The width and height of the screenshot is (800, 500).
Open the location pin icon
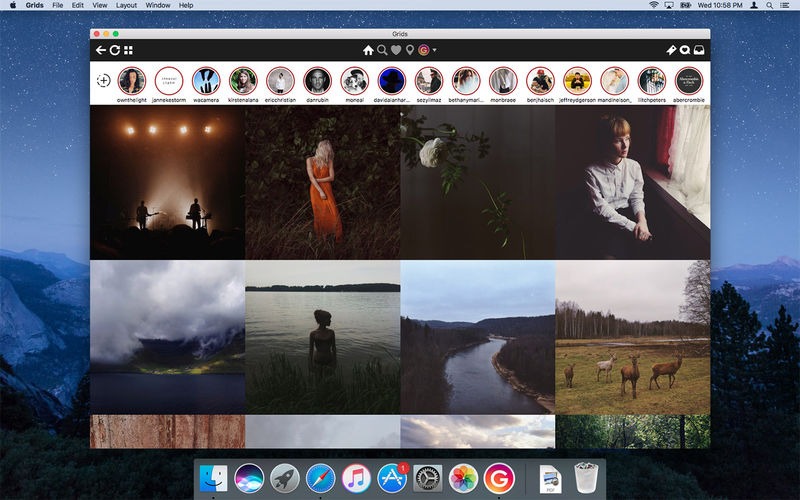pos(409,50)
